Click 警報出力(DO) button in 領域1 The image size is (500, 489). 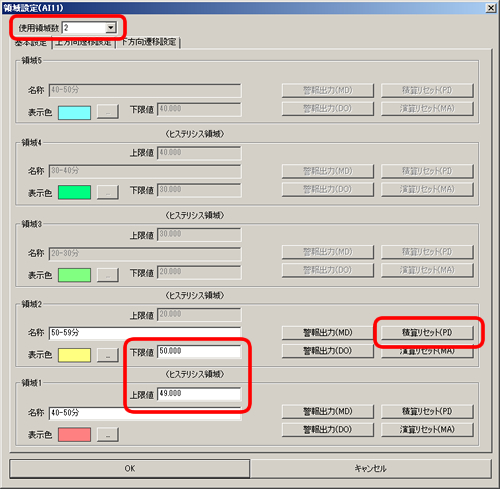[328, 429]
